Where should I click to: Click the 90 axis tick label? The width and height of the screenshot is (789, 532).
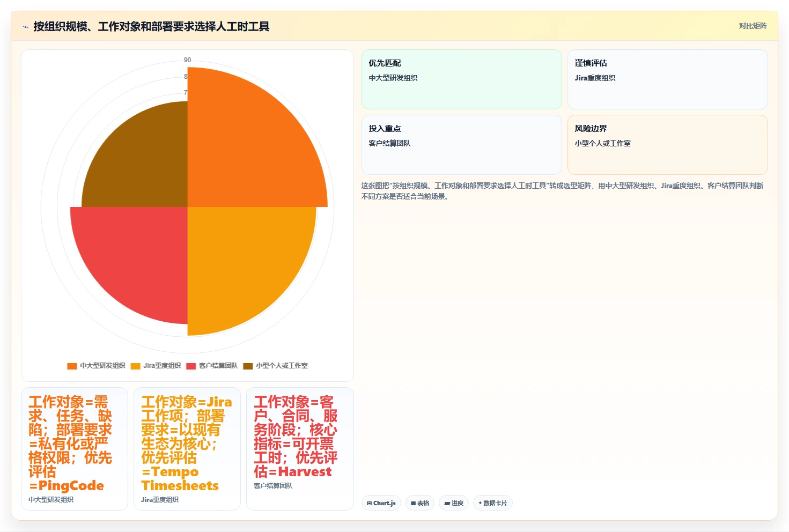click(187, 60)
